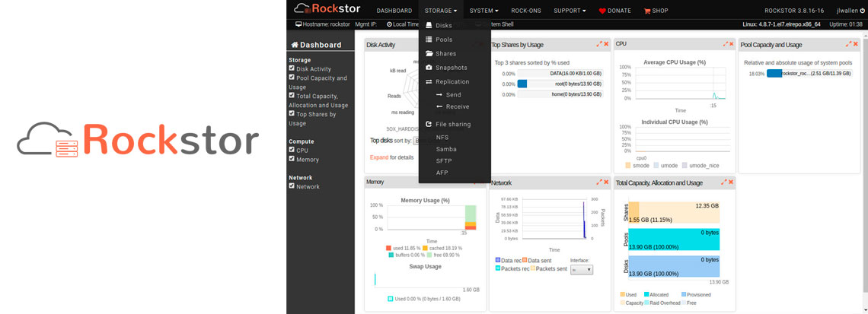Open the Interface dropdown in Network widget

pos(581,269)
